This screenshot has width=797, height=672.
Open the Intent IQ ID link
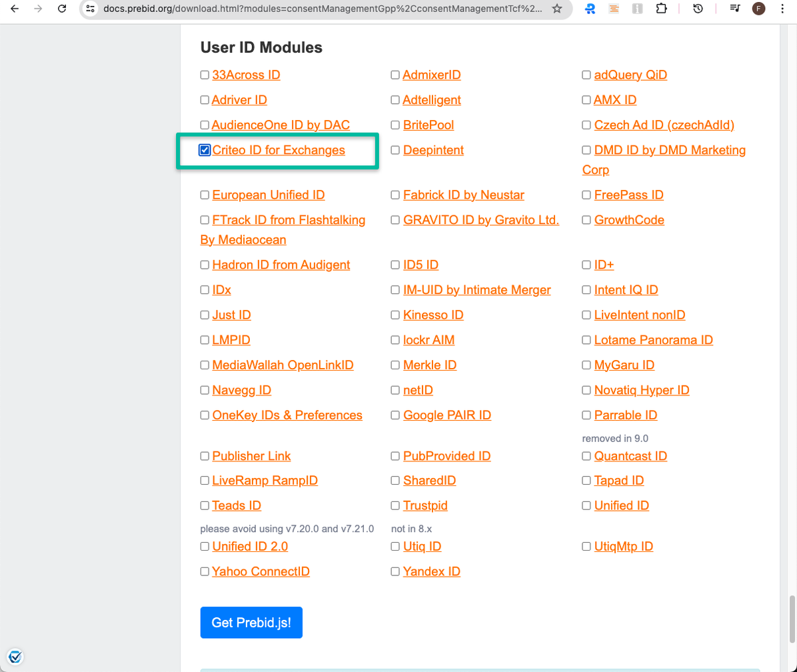(626, 290)
